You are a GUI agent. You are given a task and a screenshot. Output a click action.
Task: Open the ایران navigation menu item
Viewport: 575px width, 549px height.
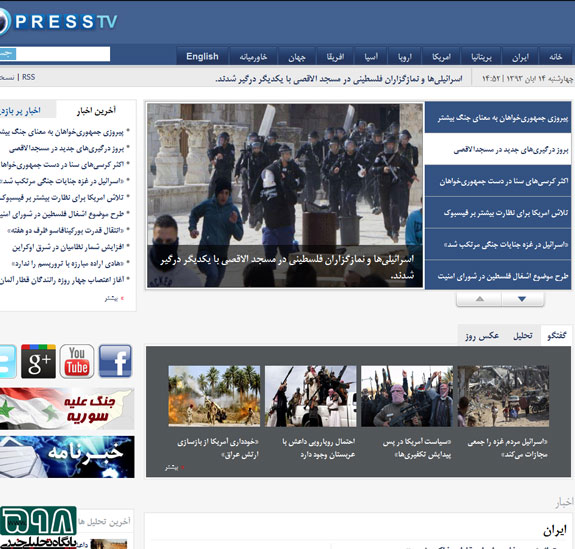click(x=520, y=57)
